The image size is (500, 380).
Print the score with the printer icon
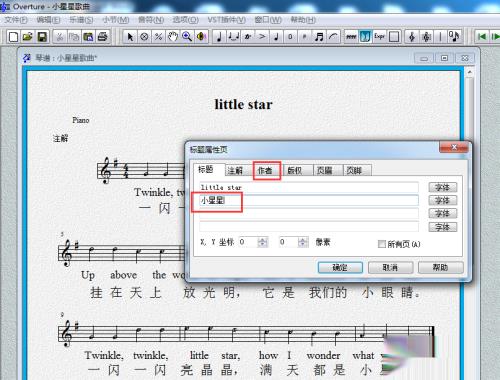[102, 37]
